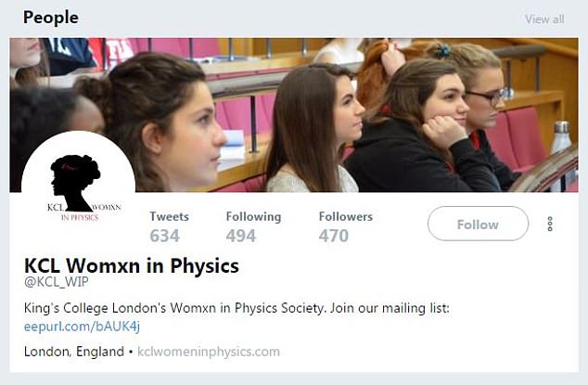Open the three-dot more options menu
The height and width of the screenshot is (385, 588).
click(550, 225)
